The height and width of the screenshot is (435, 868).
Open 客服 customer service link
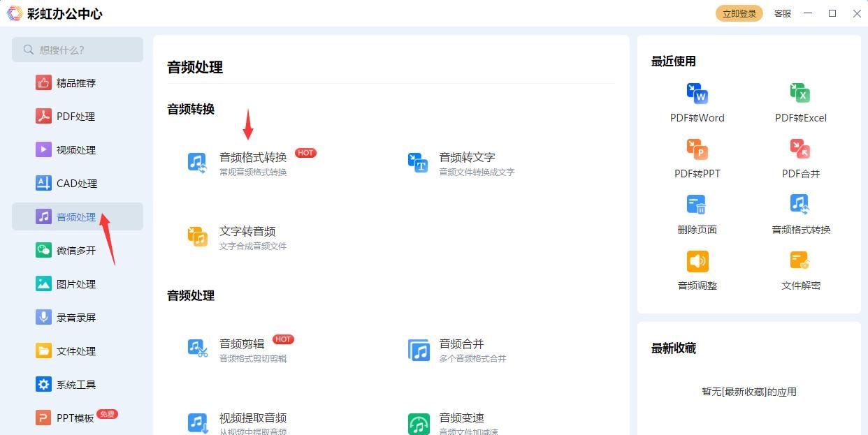783,13
